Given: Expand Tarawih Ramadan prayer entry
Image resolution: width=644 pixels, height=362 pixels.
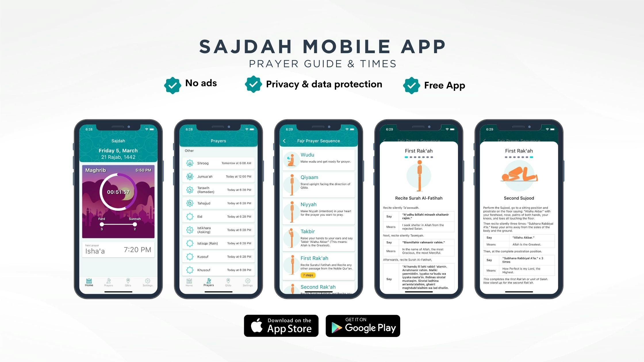Looking at the screenshot, I should [223, 190].
